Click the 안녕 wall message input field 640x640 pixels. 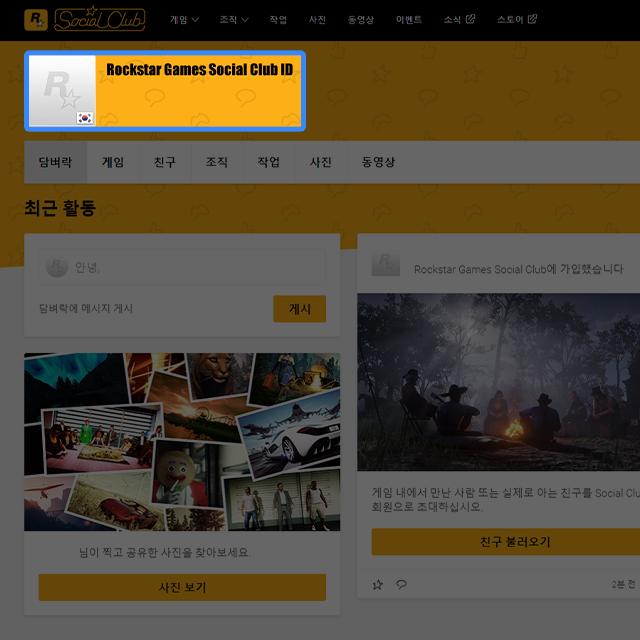(x=182, y=267)
